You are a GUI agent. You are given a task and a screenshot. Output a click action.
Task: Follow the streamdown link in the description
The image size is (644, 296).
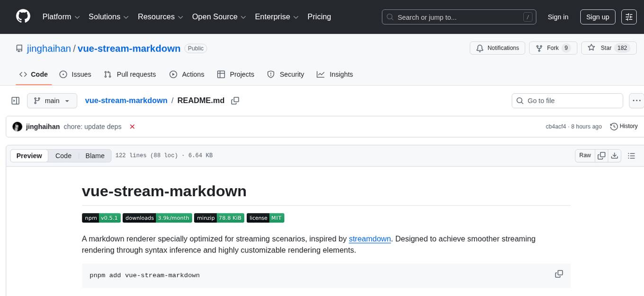(x=369, y=239)
